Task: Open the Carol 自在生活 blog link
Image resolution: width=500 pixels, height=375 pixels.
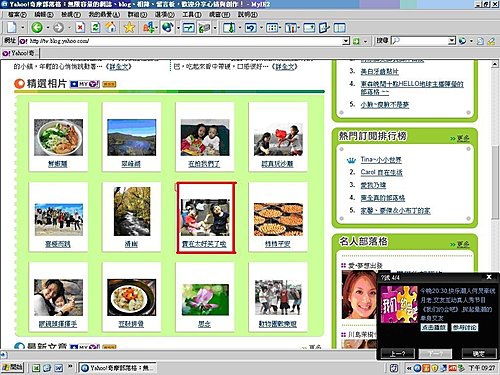Action: (x=381, y=172)
